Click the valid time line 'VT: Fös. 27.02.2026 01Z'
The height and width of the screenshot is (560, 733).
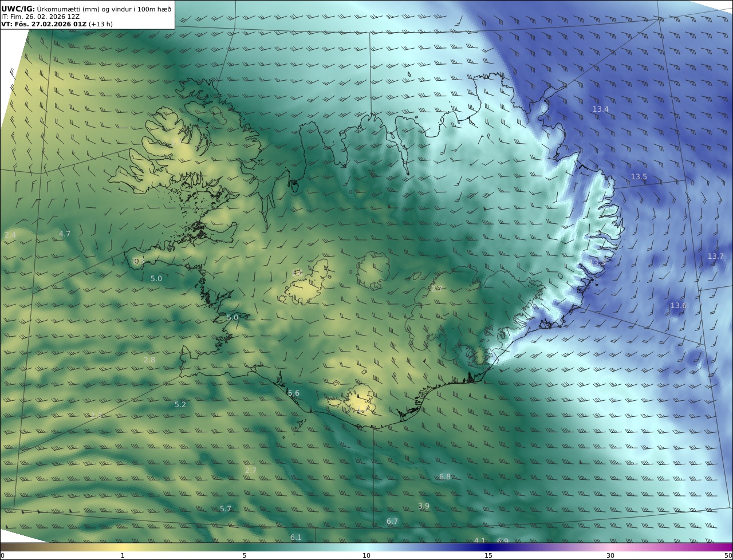tap(44, 25)
